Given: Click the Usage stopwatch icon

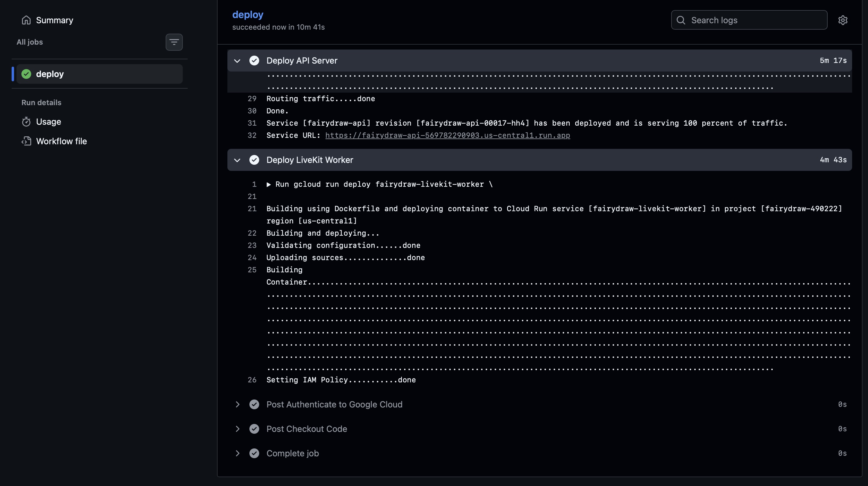Looking at the screenshot, I should (26, 122).
